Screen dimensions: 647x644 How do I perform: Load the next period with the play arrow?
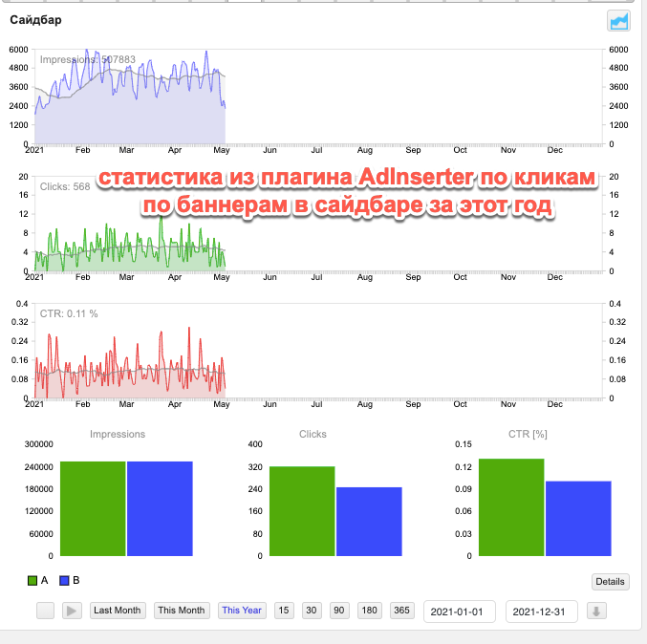tap(72, 611)
